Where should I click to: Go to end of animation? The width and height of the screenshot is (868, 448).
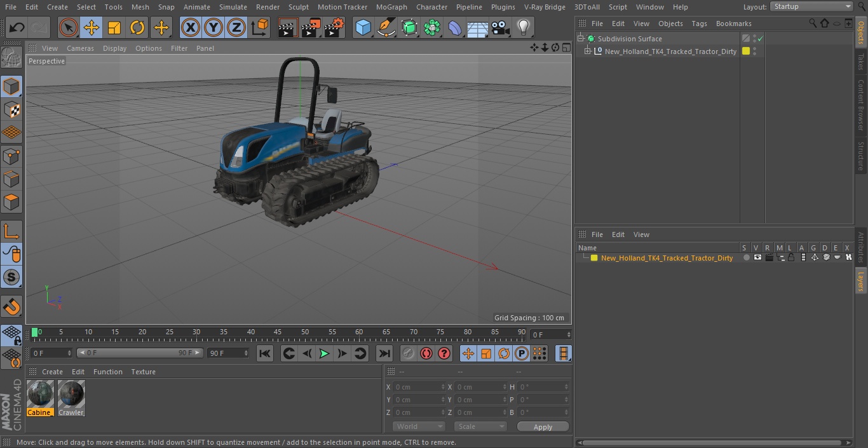pyautogui.click(x=384, y=353)
